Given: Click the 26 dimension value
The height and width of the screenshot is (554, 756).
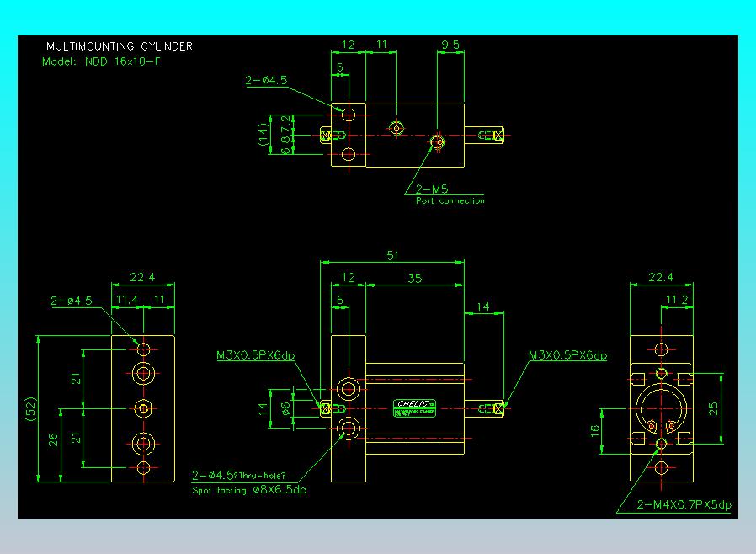Looking at the screenshot, I should tap(53, 439).
